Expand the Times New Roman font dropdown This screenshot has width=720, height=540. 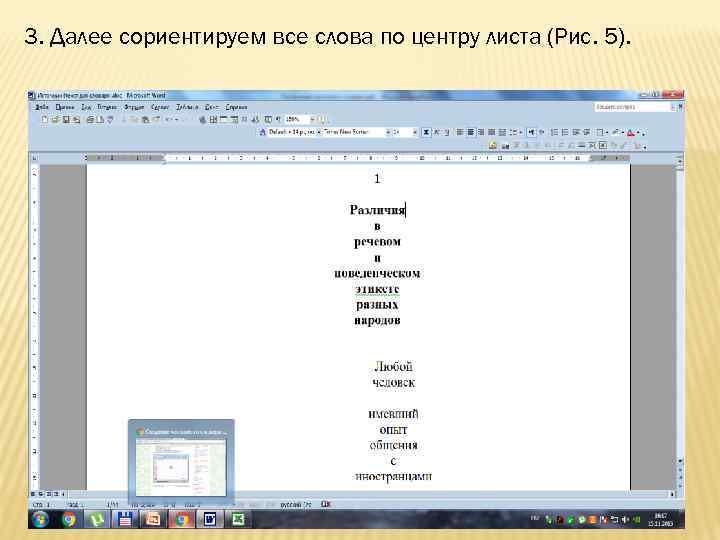coord(388,132)
